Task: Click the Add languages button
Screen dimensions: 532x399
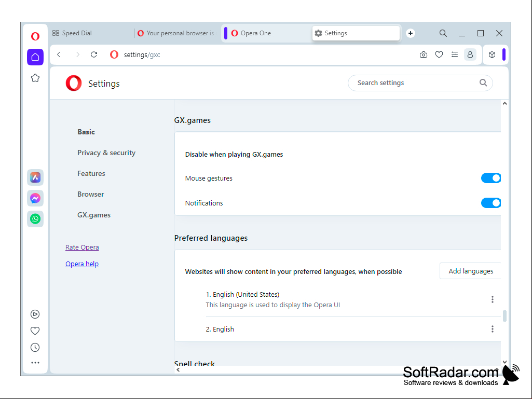Action: pos(471,271)
